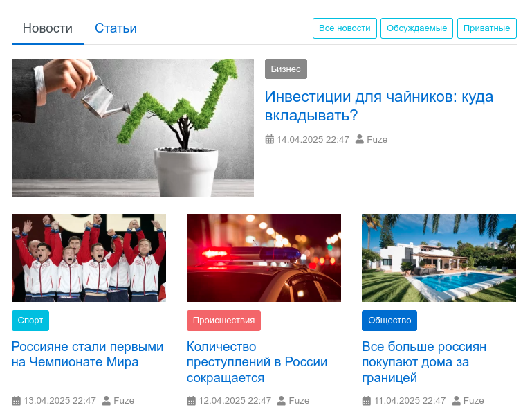Image resolution: width=532 pixels, height=414 pixels.
Task: Click user icon next to Fuze in featured article
Action: coord(359,139)
